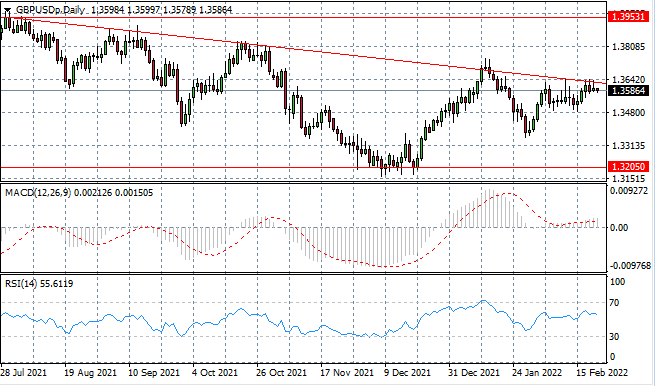Click the chart menu triangle beside GBPUSDp
The height and width of the screenshot is (386, 655).
click(8, 10)
